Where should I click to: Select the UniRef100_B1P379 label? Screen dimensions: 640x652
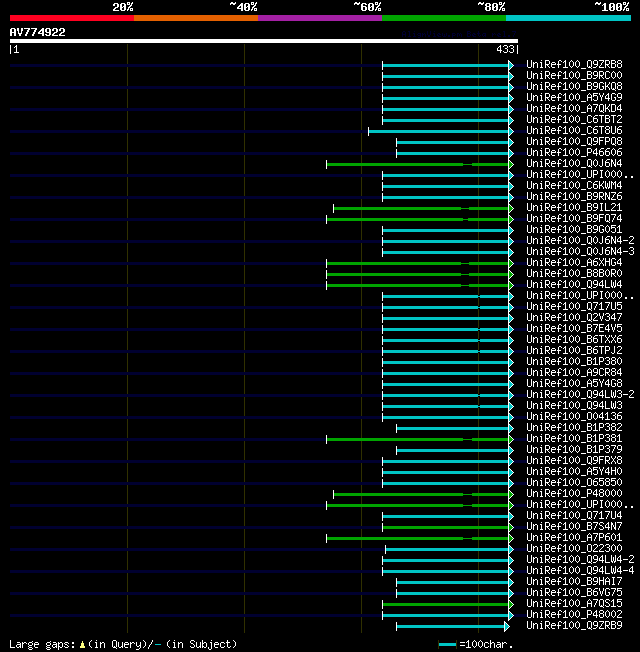(574, 449)
